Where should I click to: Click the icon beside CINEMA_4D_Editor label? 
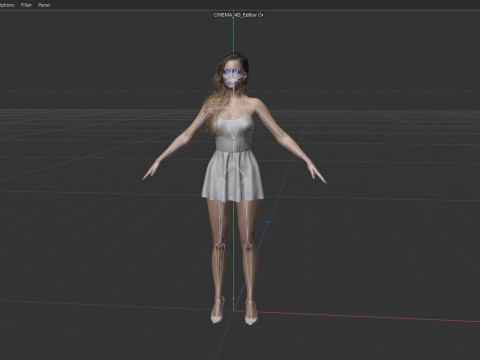[x=261, y=15]
